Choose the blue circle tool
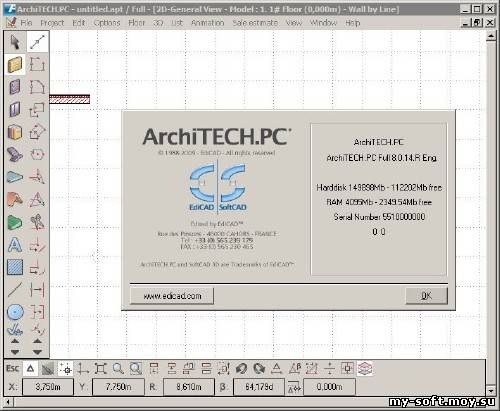The height and width of the screenshot is (411, 500). (15, 312)
